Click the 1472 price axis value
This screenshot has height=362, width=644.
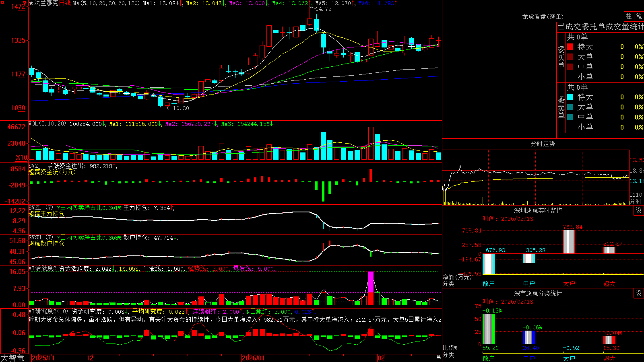click(19, 6)
